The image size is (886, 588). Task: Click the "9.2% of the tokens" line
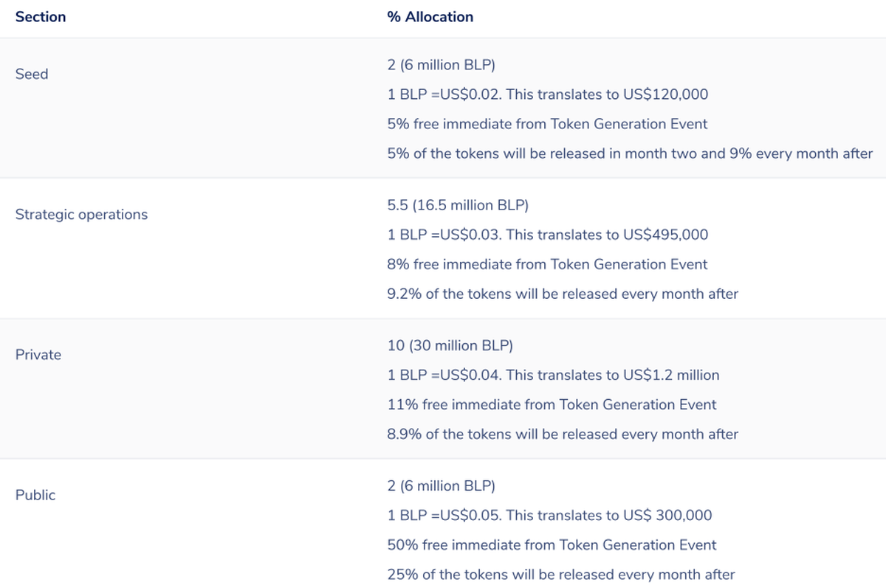tap(563, 294)
